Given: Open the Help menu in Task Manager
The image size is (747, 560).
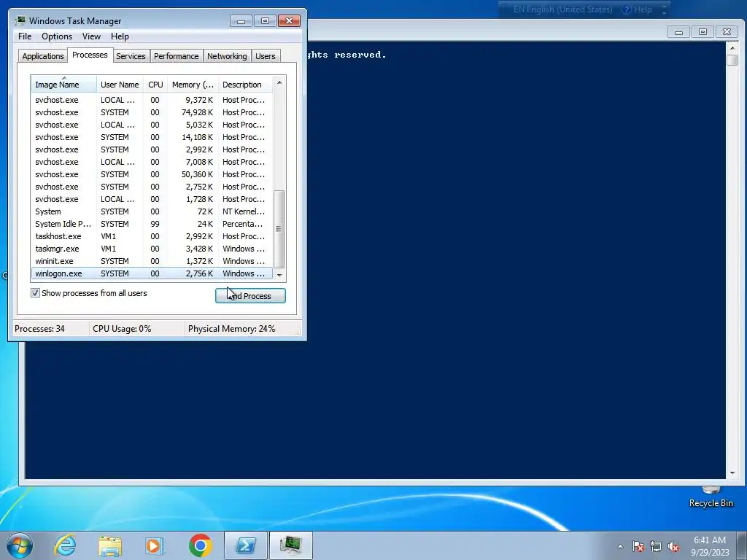Looking at the screenshot, I should pos(120,36).
